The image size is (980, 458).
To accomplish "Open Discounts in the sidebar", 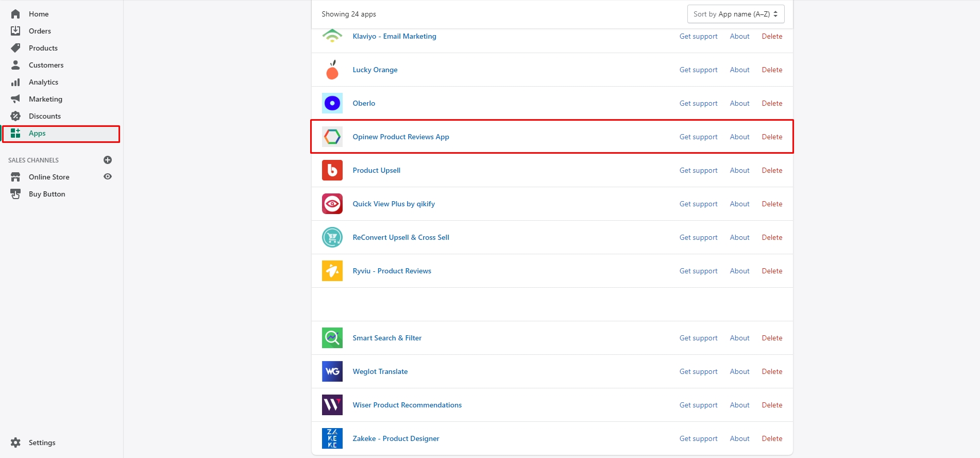I will pos(45,116).
